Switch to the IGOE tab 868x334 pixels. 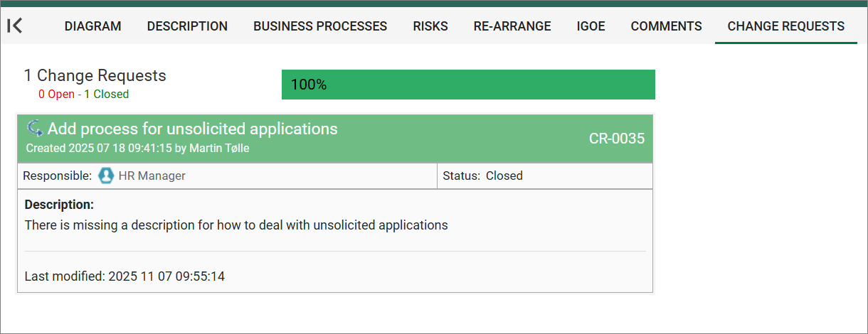point(591,26)
